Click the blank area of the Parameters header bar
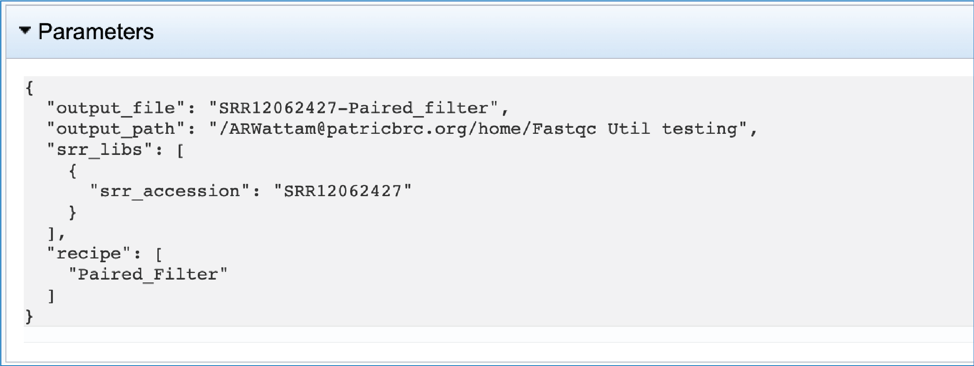The height and width of the screenshot is (366, 974). pyautogui.click(x=559, y=31)
